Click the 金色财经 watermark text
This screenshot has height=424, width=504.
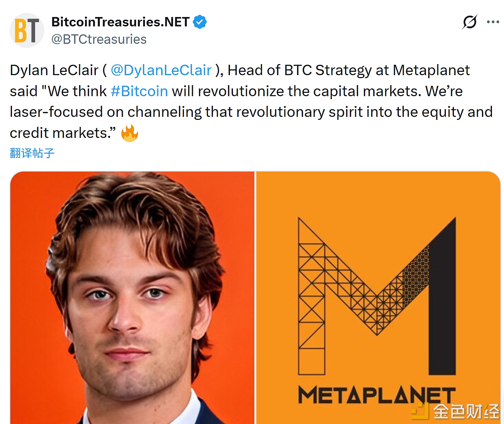[466, 411]
